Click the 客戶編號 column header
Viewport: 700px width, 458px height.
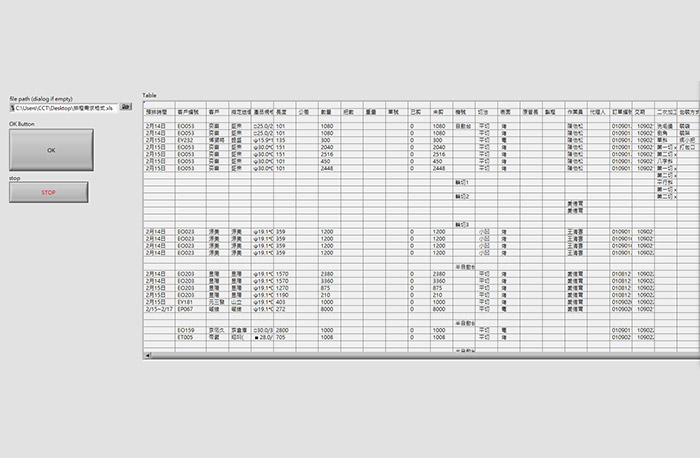tap(190, 112)
